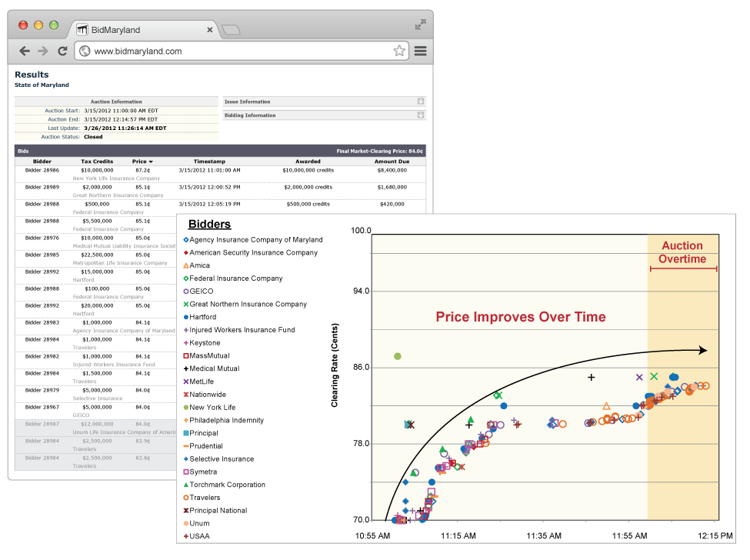
Task: Click the GEICO legend entry
Action: (x=198, y=292)
